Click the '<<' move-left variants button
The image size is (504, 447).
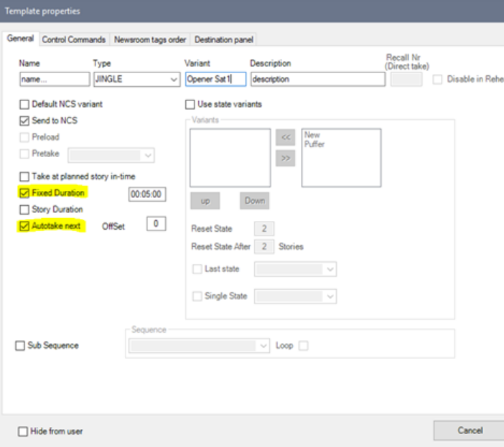[x=285, y=138]
